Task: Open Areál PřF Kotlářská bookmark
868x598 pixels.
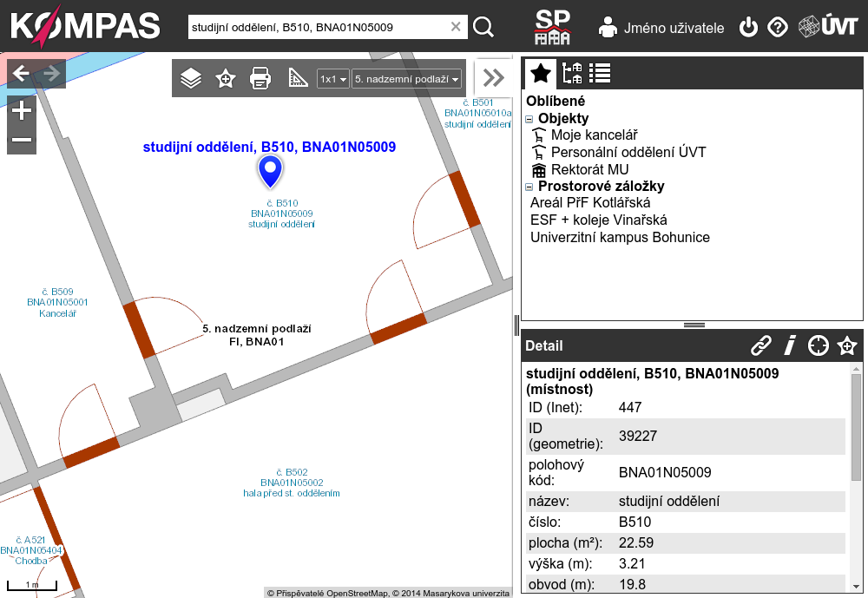Action: pyautogui.click(x=590, y=202)
